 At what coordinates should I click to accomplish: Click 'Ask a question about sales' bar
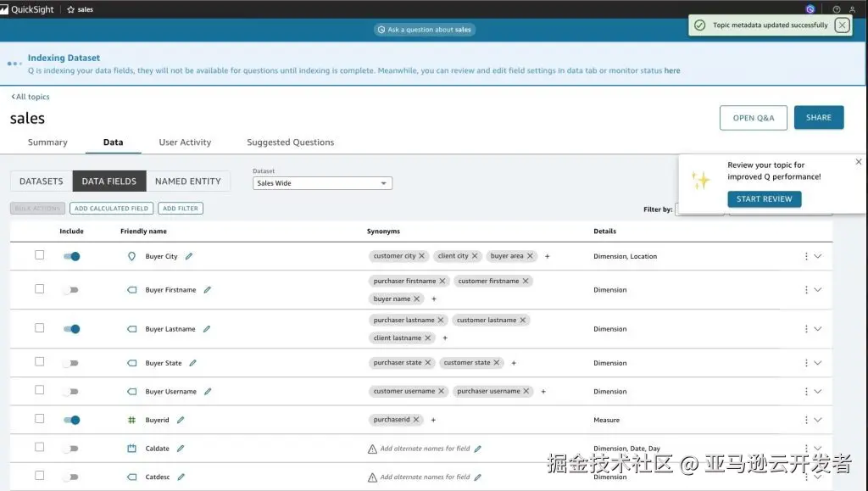click(425, 30)
